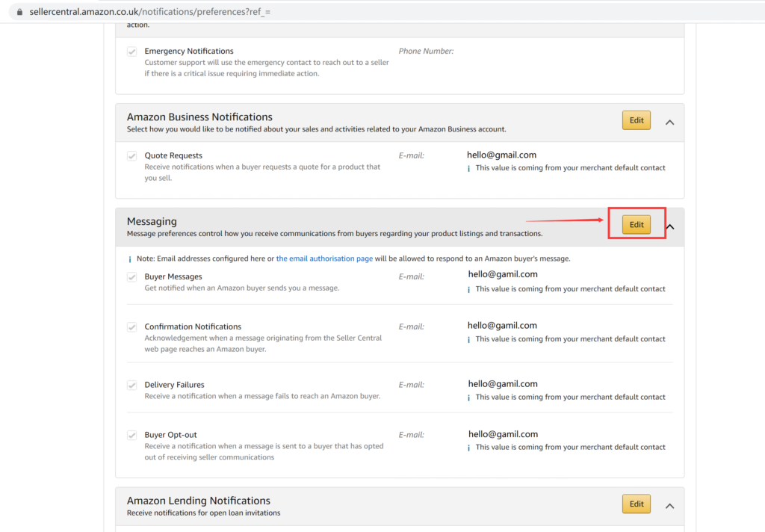Click the Emergency Notifications label
Image resolution: width=765 pixels, height=532 pixels.
[x=189, y=52]
